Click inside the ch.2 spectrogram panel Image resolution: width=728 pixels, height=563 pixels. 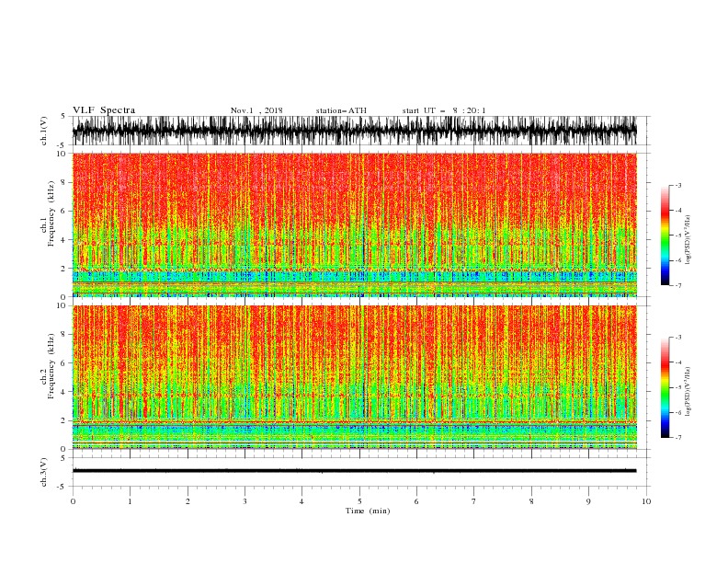tap(355, 377)
